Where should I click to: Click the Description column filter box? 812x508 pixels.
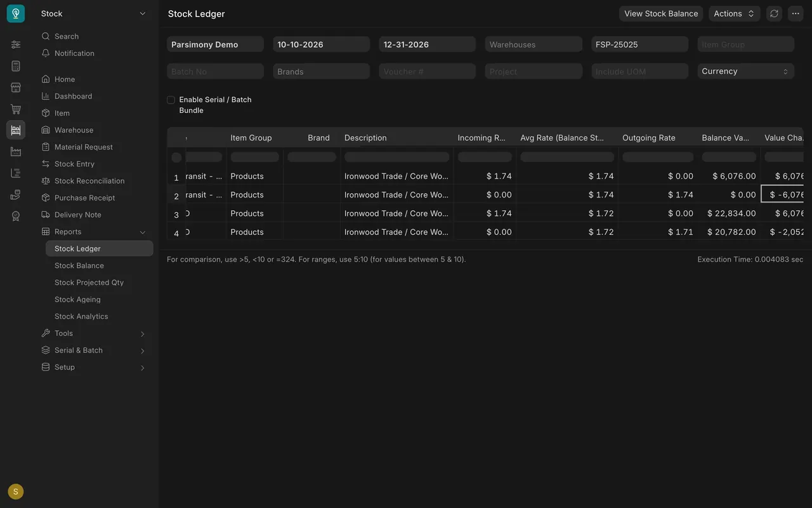pos(396,157)
